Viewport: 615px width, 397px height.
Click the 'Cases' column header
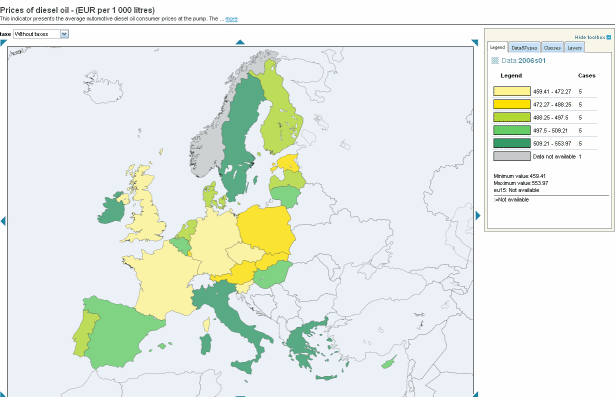point(587,76)
